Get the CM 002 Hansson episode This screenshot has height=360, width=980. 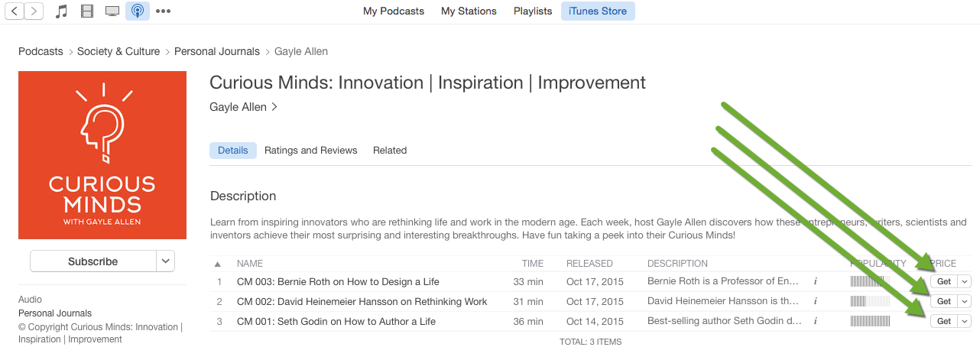point(944,301)
